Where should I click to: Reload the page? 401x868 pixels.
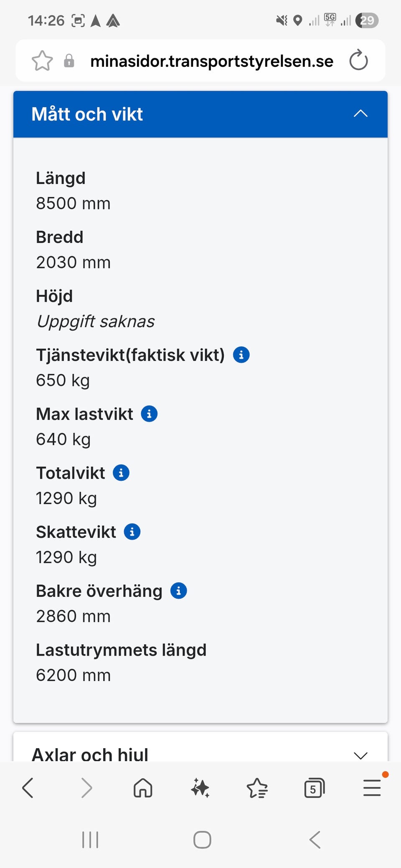tap(358, 61)
